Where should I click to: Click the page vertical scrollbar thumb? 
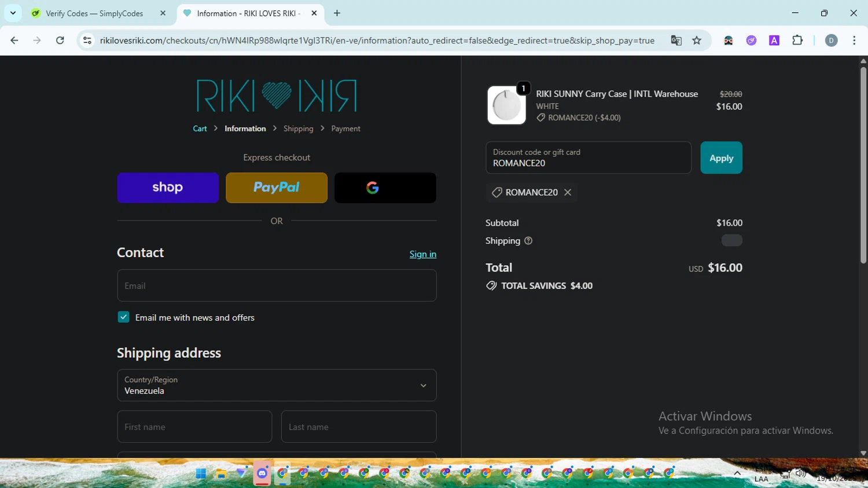[863, 165]
